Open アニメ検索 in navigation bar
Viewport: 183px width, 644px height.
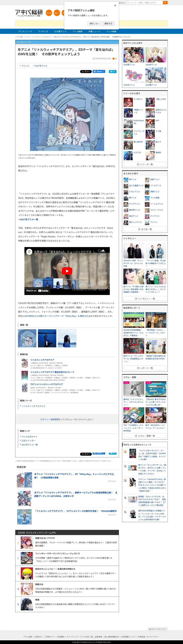(x=77, y=31)
